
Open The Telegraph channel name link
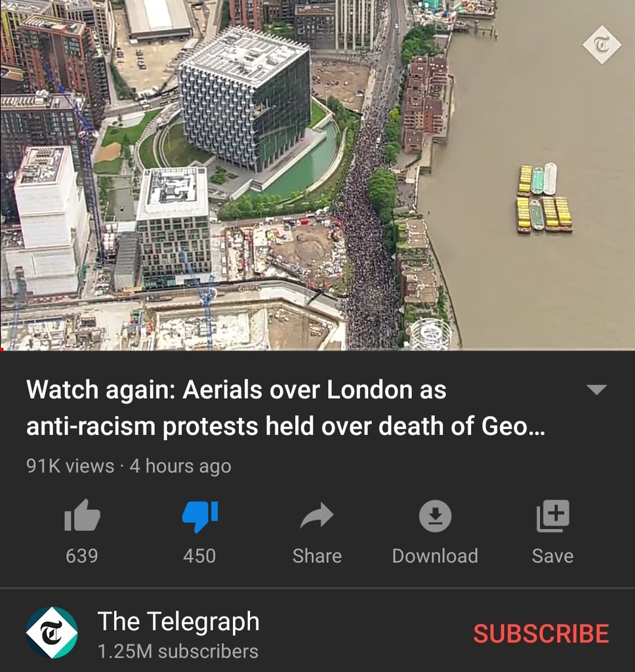pyautogui.click(x=178, y=621)
